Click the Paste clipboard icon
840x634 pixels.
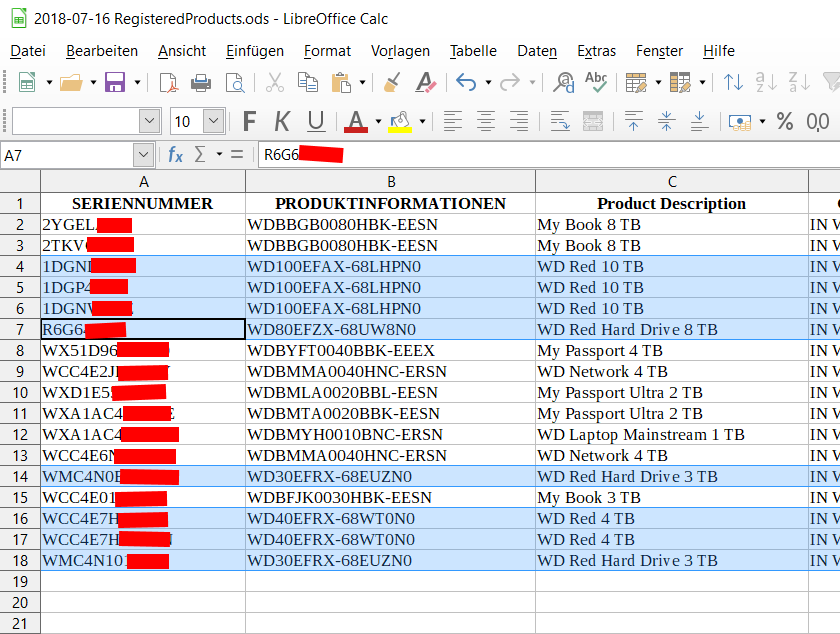[x=341, y=83]
